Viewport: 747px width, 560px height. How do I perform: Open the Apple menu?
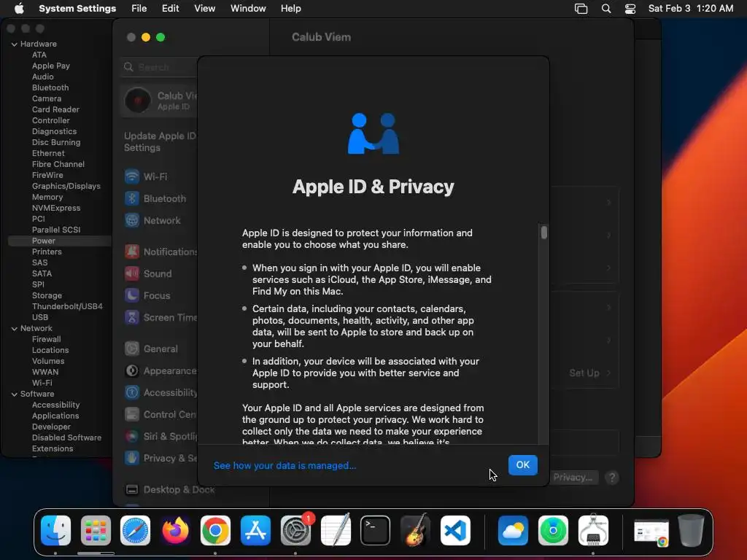[19, 9]
